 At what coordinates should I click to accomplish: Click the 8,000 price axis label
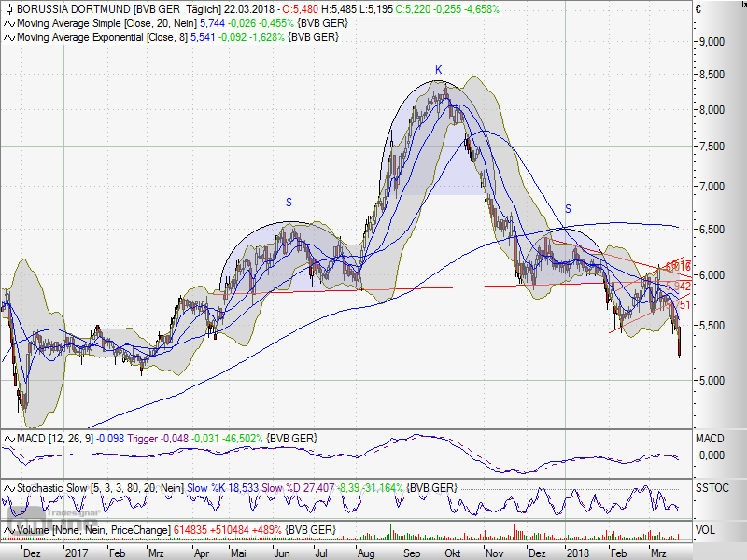pyautogui.click(x=712, y=110)
